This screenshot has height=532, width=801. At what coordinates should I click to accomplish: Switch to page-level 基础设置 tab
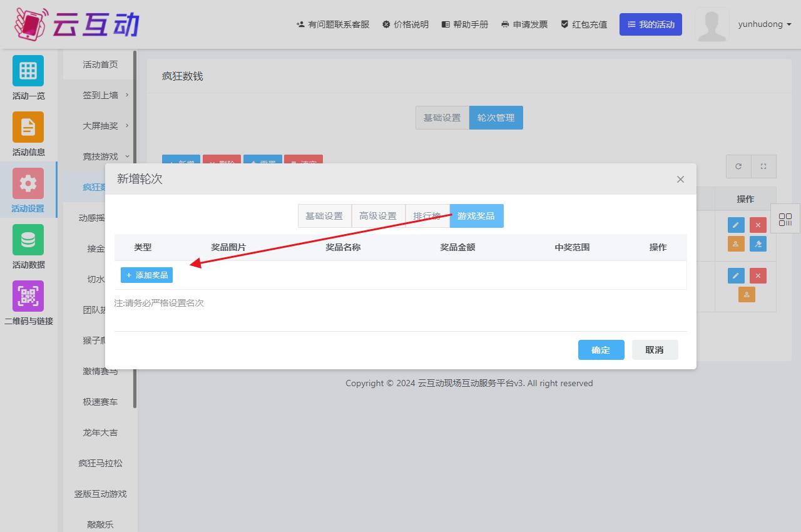pyautogui.click(x=442, y=118)
